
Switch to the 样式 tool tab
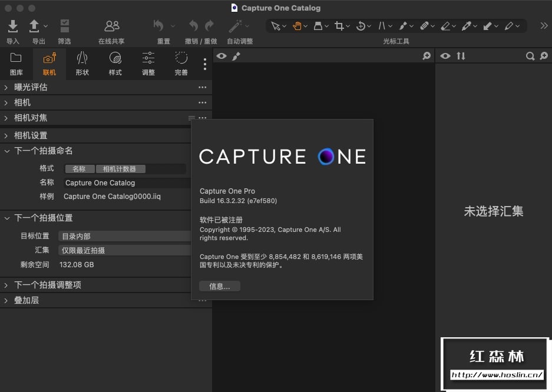tap(115, 63)
